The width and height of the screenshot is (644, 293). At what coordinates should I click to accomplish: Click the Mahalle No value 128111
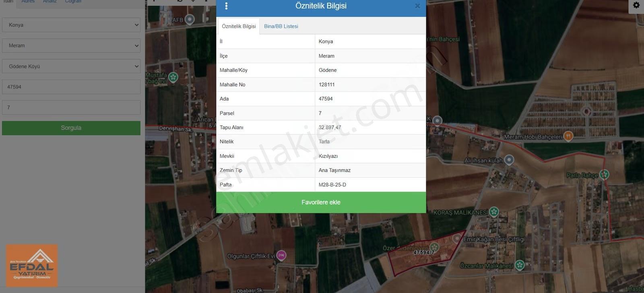pos(326,85)
